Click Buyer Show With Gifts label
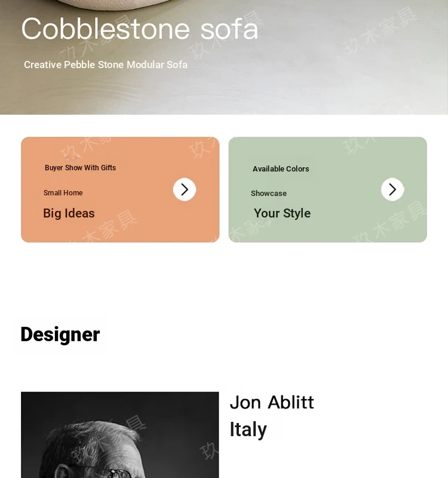 80,168
